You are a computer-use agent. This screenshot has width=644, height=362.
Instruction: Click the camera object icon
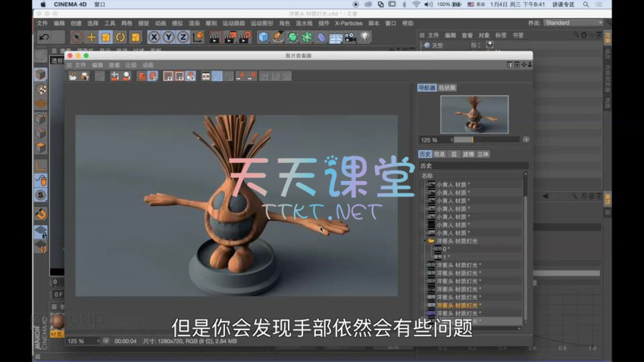click(350, 37)
